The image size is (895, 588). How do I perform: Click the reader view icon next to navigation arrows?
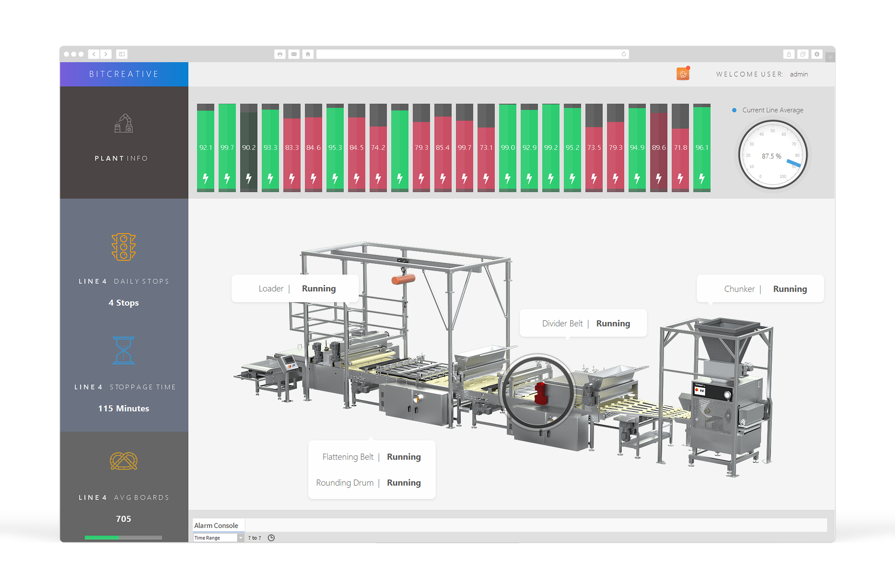pyautogui.click(x=121, y=54)
